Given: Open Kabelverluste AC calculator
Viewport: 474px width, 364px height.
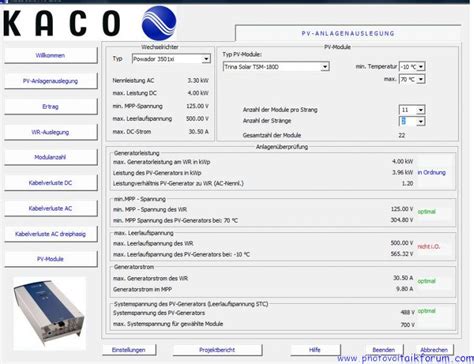Looking at the screenshot, I should tap(51, 208).
